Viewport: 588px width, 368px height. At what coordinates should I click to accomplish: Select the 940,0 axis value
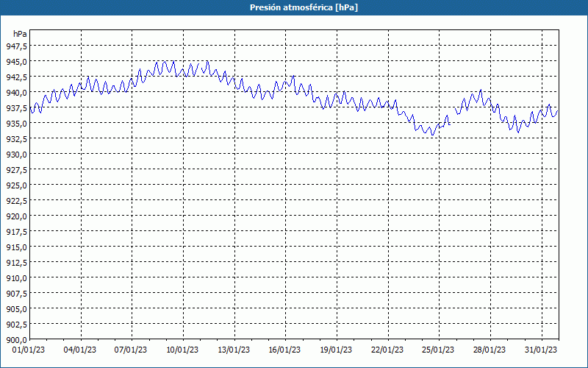coord(16,92)
